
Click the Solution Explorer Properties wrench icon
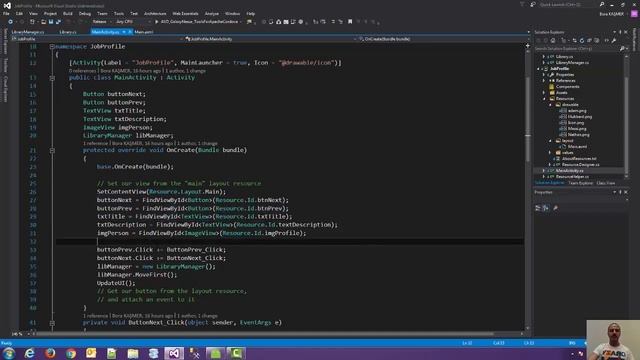(x=613, y=40)
